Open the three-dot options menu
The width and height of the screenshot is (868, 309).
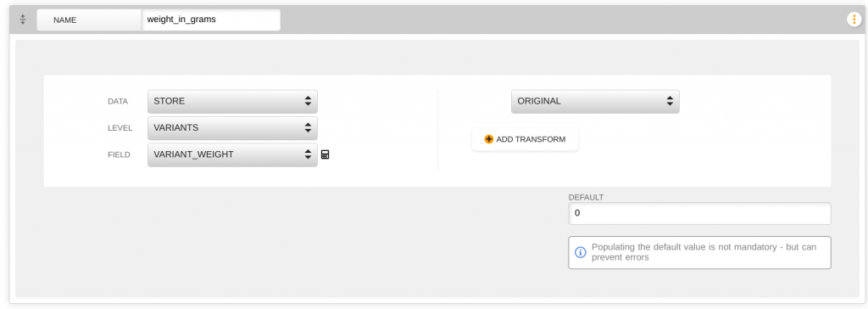[854, 20]
